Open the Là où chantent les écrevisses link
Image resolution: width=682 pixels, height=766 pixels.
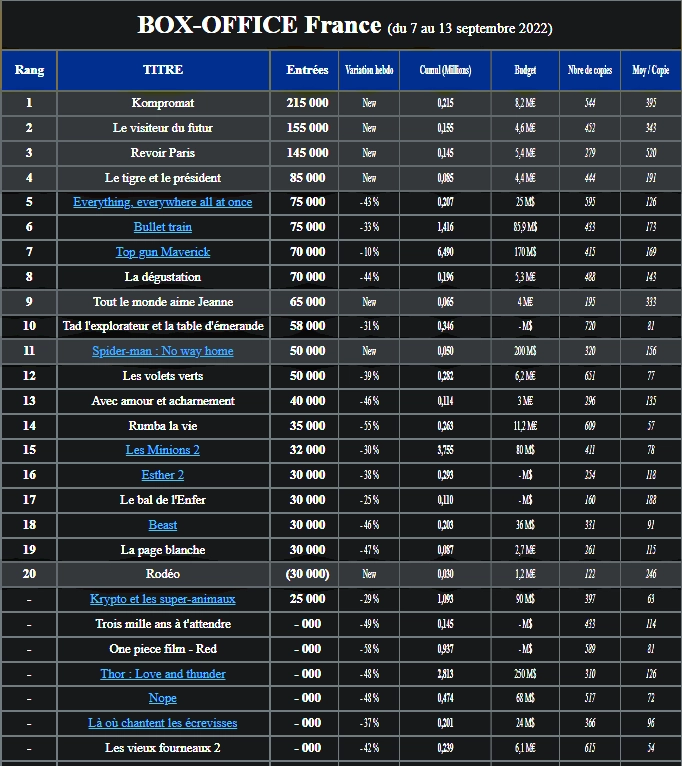coord(163,723)
